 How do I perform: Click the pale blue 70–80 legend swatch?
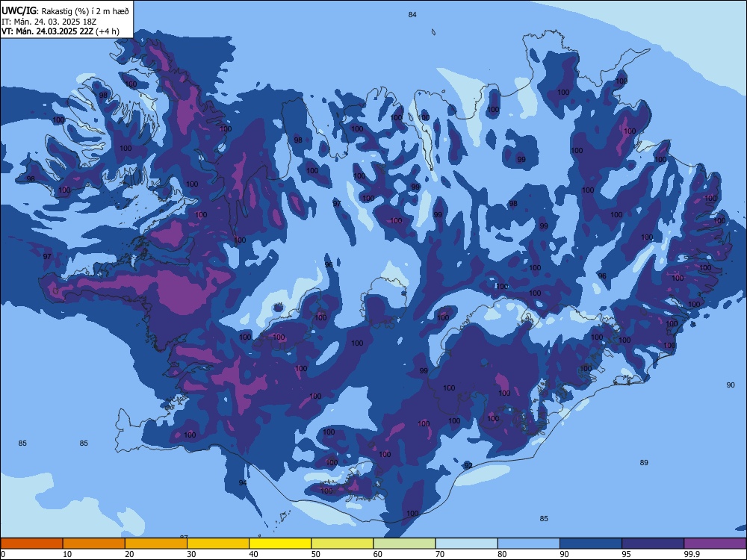(x=466, y=544)
